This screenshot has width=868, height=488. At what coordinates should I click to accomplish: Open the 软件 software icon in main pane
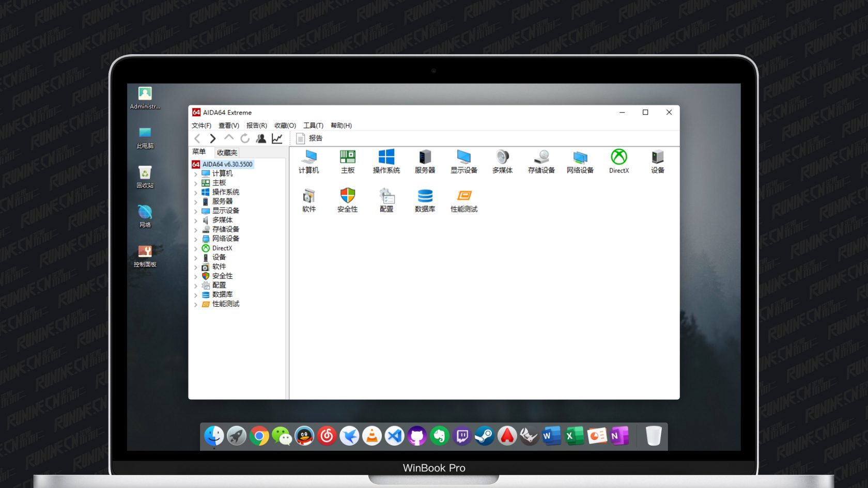[x=309, y=200]
